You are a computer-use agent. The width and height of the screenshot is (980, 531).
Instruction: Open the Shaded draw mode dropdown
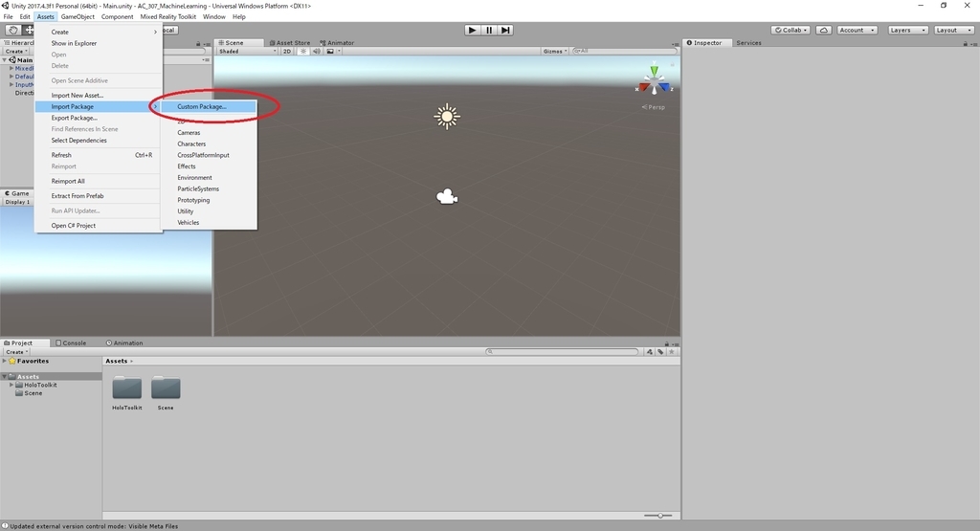248,52
